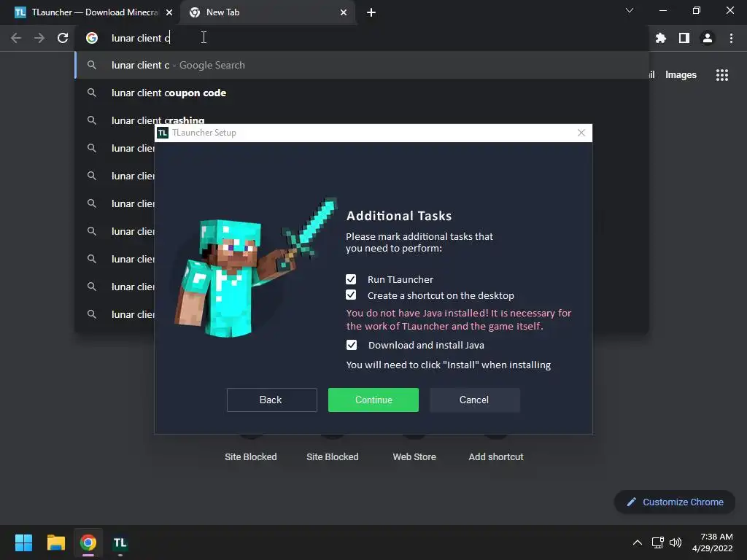This screenshot has height=560, width=747.
Task: Open a new Chrome tab with plus
Action: pyautogui.click(x=371, y=12)
